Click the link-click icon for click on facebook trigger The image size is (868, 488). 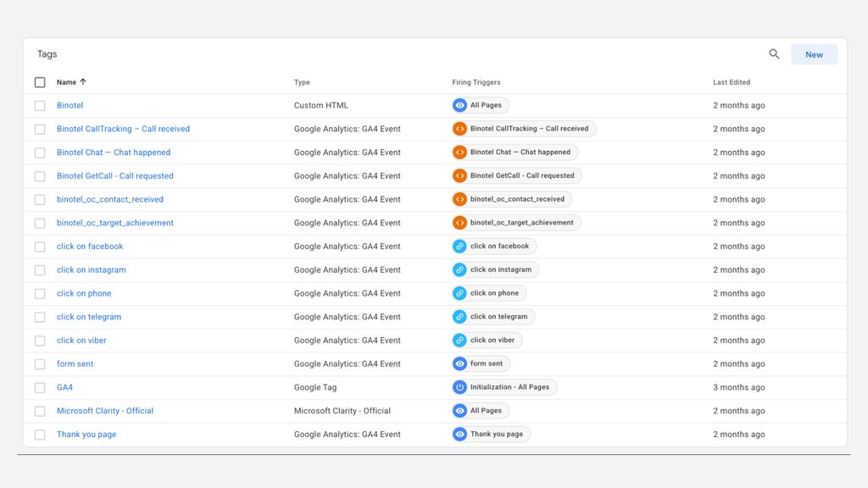459,247
